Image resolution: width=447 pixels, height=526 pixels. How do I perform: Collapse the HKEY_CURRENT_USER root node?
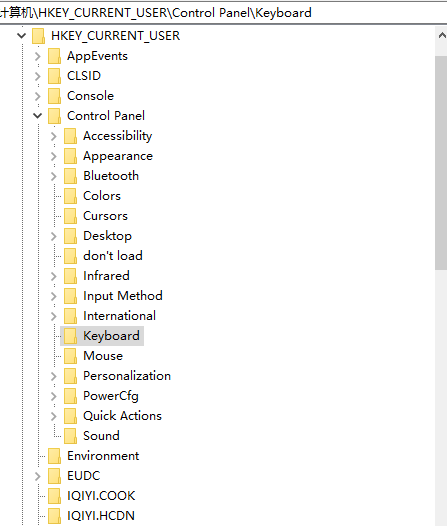21,36
